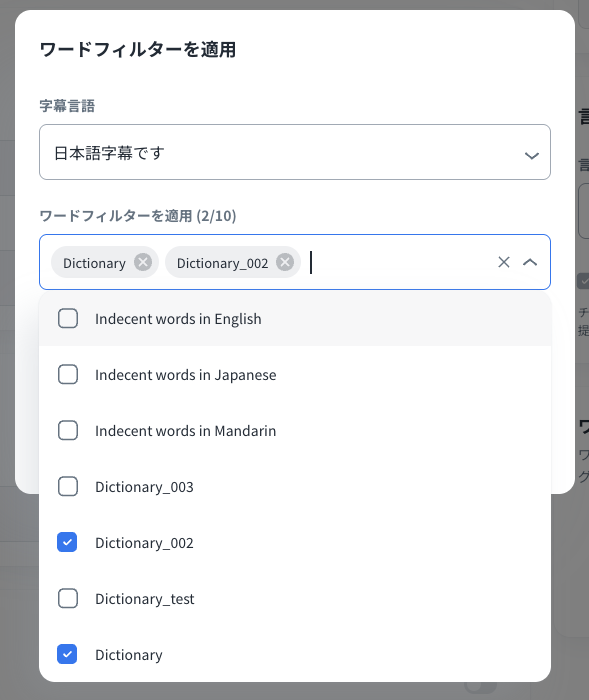Uncheck the Dictionary checkbox
The width and height of the screenshot is (589, 700).
click(67, 654)
